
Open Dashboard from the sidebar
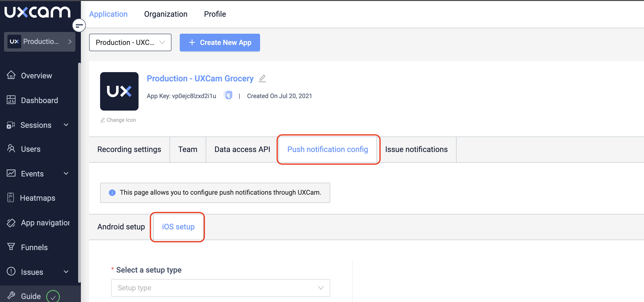[39, 100]
